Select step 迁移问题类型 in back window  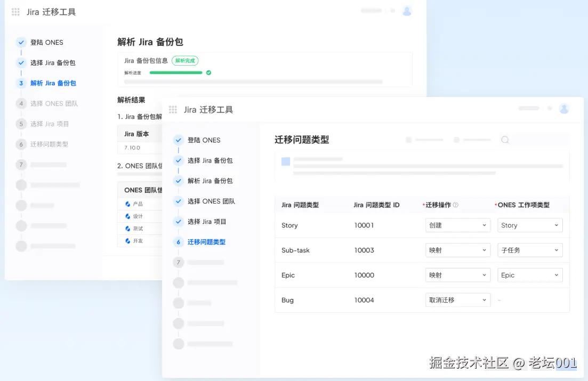click(49, 144)
